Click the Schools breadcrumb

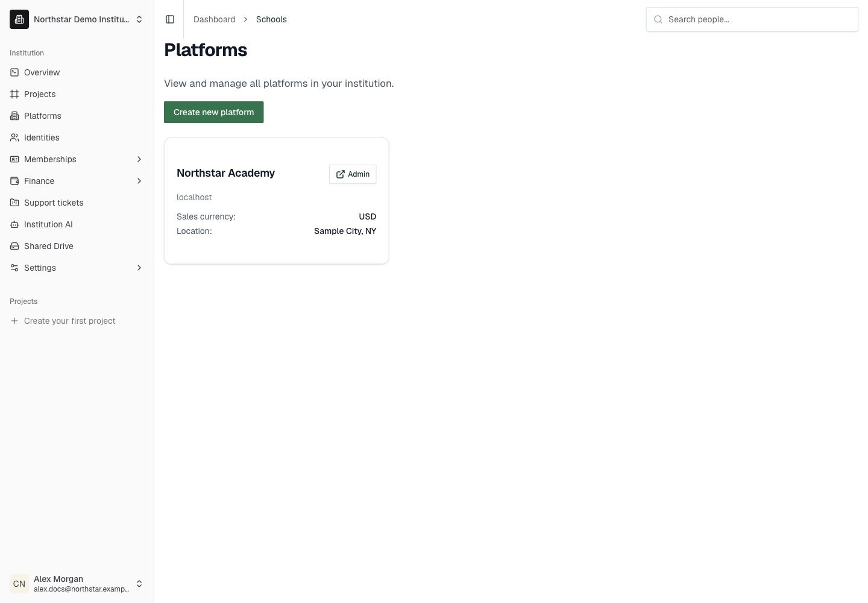coord(271,19)
